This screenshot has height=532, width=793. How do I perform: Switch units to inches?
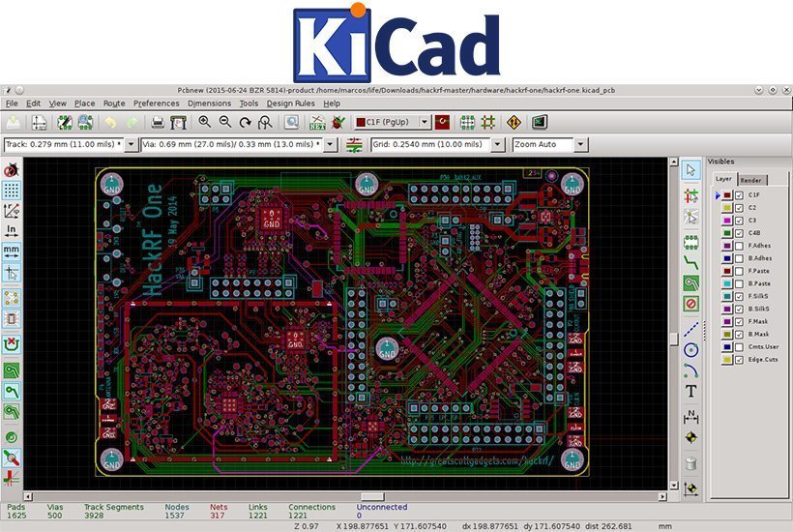[x=12, y=231]
